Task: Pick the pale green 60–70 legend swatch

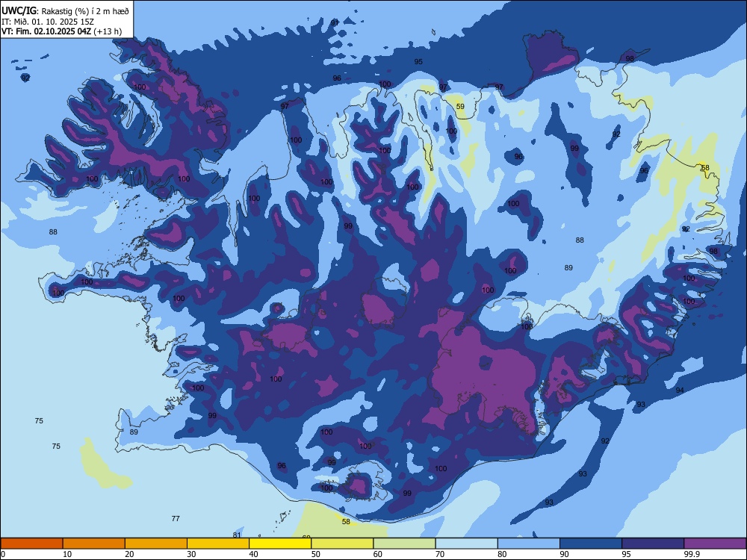Action: tap(404, 544)
